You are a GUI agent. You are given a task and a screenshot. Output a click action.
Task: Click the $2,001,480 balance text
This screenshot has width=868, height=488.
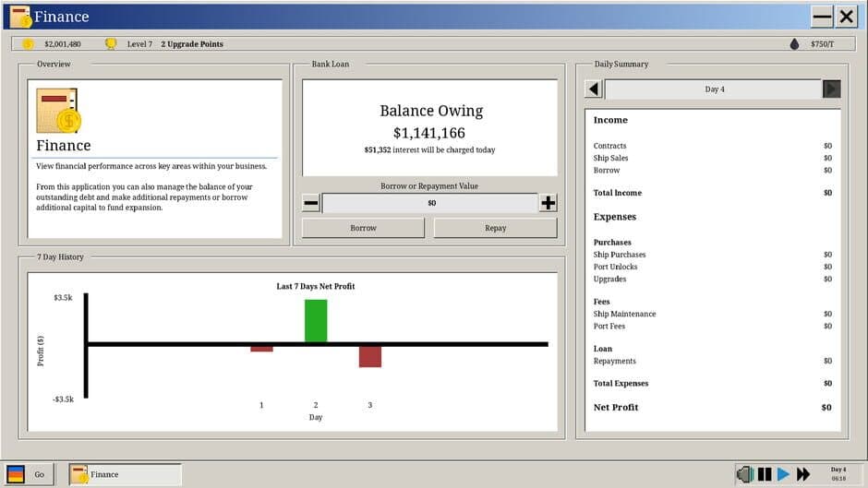tap(63, 43)
